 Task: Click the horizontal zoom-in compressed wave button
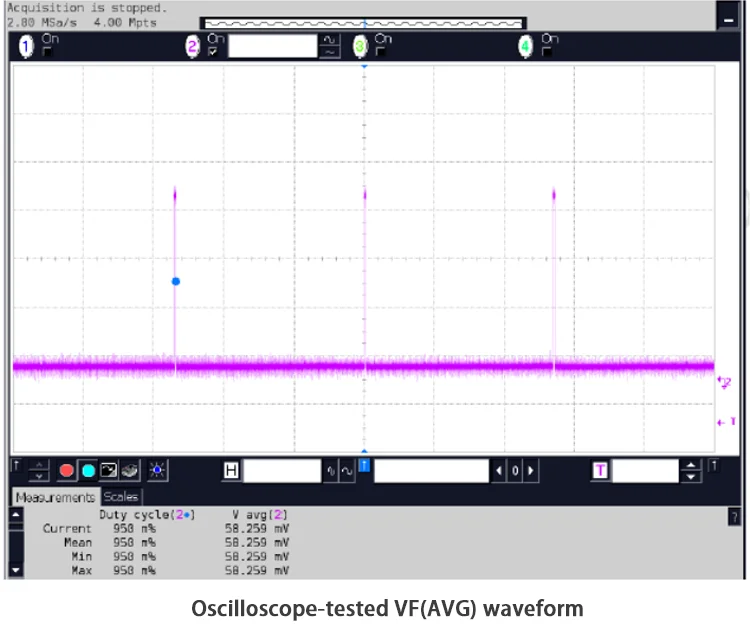point(331,471)
